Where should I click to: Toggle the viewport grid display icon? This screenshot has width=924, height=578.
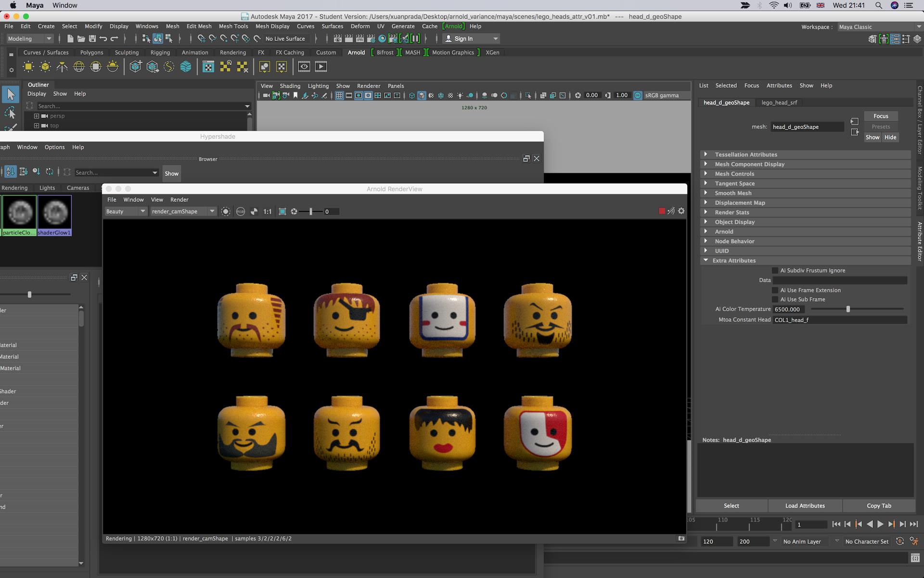pyautogui.click(x=339, y=95)
